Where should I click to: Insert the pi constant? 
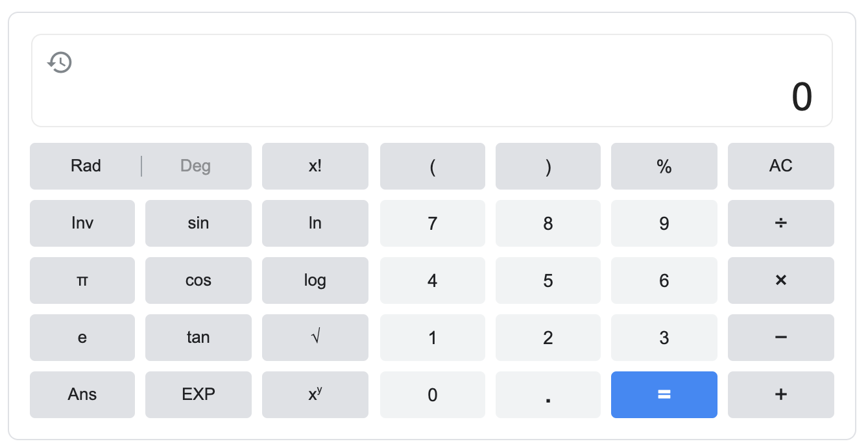(x=82, y=280)
